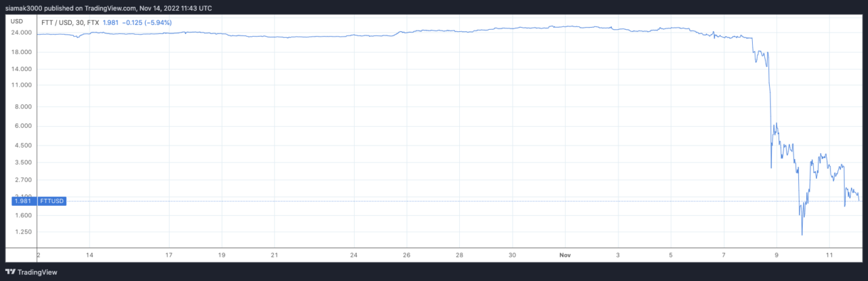Click the '4.500' price axis label

point(23,146)
